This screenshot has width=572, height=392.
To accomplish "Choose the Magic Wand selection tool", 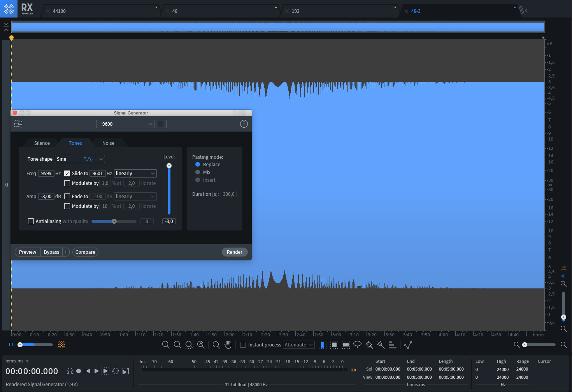I will (381, 345).
